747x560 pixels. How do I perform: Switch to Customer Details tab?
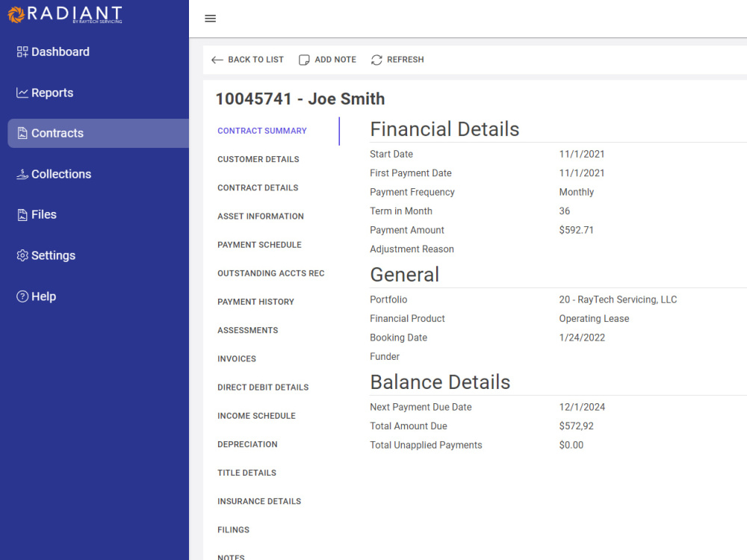coord(258,160)
